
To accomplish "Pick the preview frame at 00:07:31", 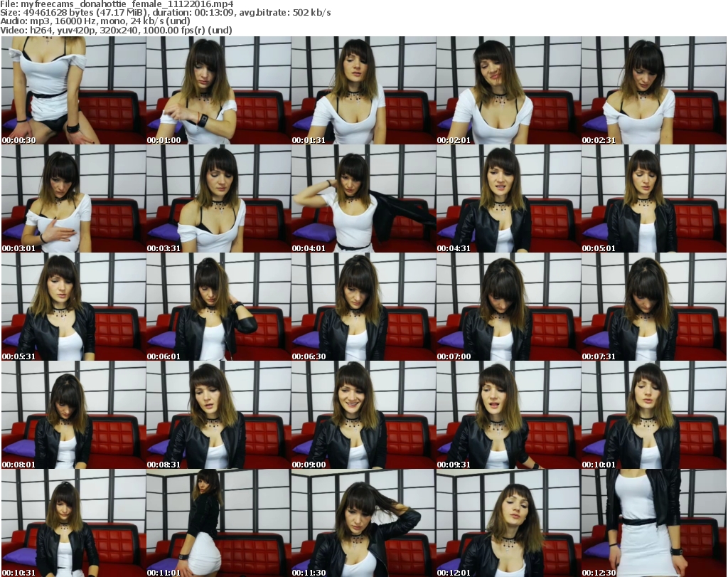I will [x=654, y=307].
